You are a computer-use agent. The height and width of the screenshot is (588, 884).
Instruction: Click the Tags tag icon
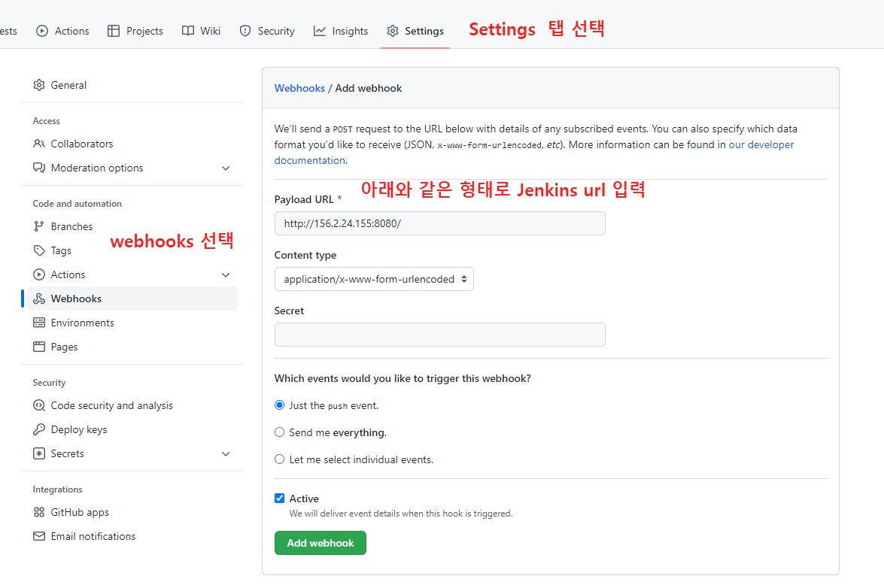(39, 250)
